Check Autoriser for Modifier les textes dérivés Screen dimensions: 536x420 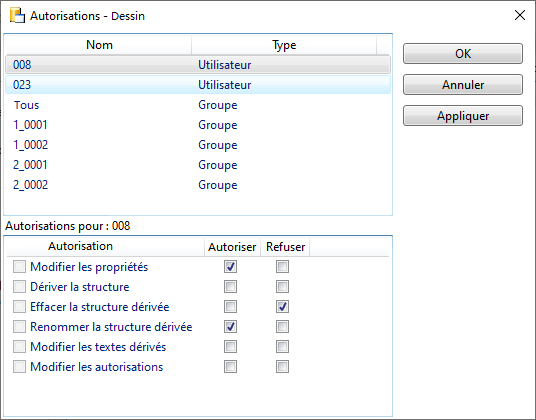click(230, 347)
